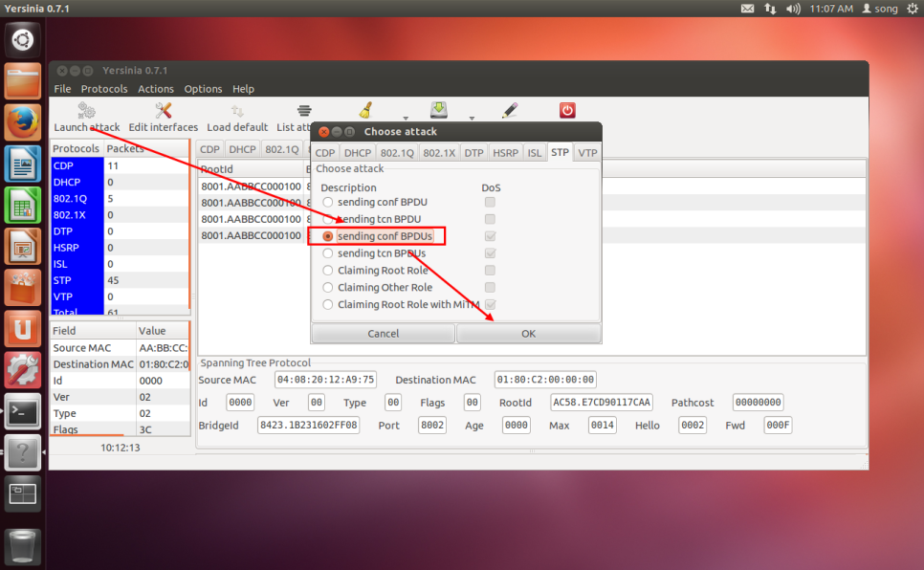The height and width of the screenshot is (570, 924).
Task: Switch to 802.1X tab in Choose attack dialog
Action: [x=439, y=153]
